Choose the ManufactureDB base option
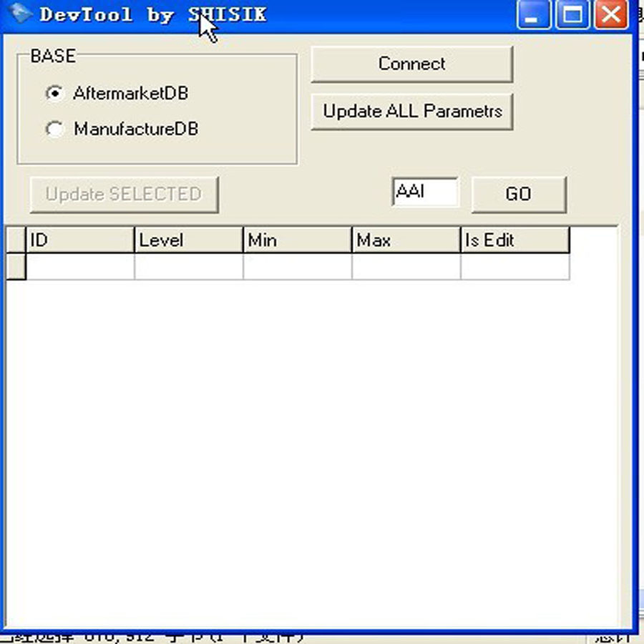The height and width of the screenshot is (644, 644). click(x=54, y=130)
